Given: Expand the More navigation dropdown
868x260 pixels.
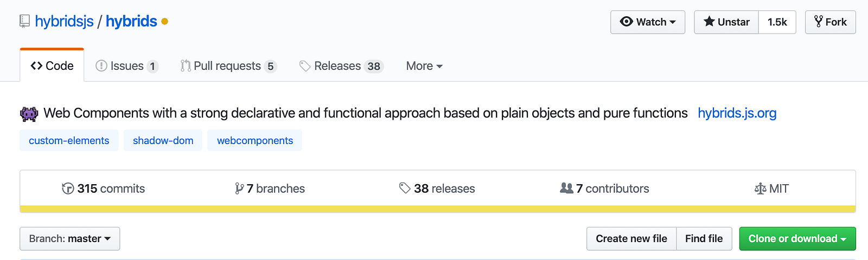Looking at the screenshot, I should (424, 66).
